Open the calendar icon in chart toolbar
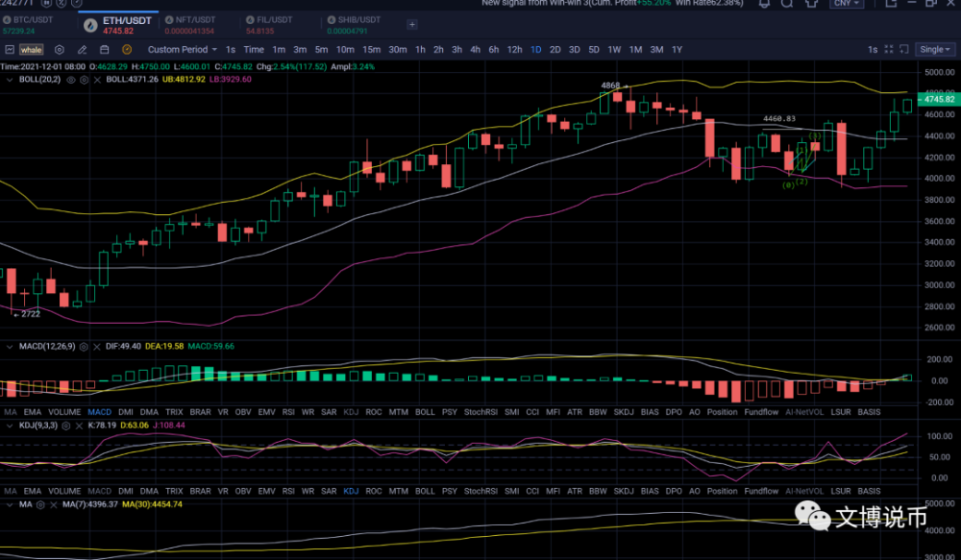961x560 pixels. tap(104, 50)
